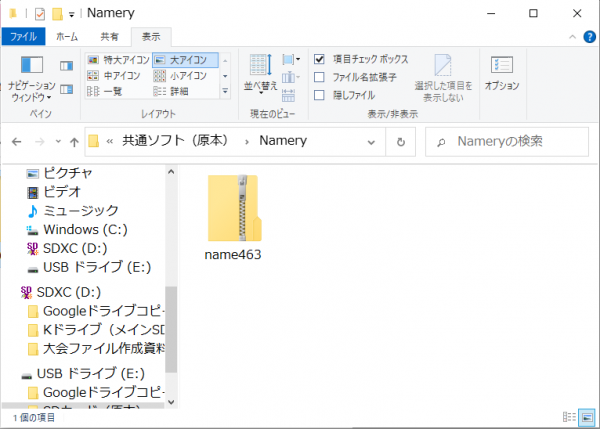Collapse the ribbon with chevron
Screen dimensions: 600x429
tap(572, 37)
